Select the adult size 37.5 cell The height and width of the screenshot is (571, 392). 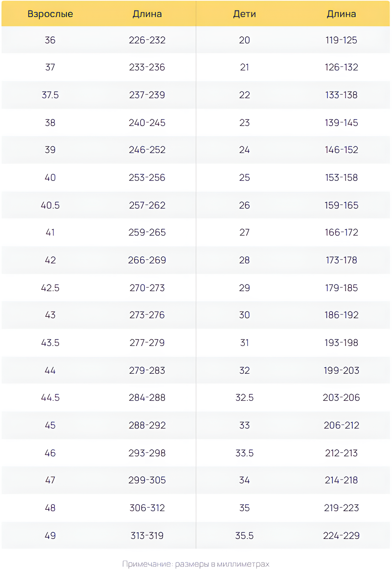50,95
